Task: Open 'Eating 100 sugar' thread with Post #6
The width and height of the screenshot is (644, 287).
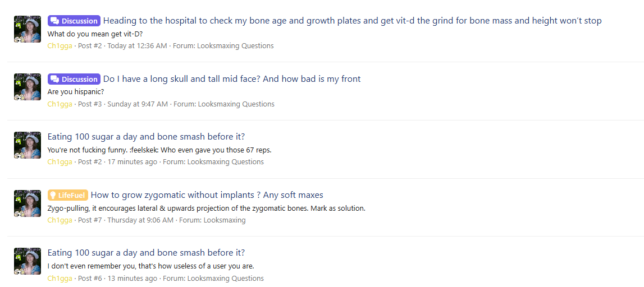Action: 146,253
